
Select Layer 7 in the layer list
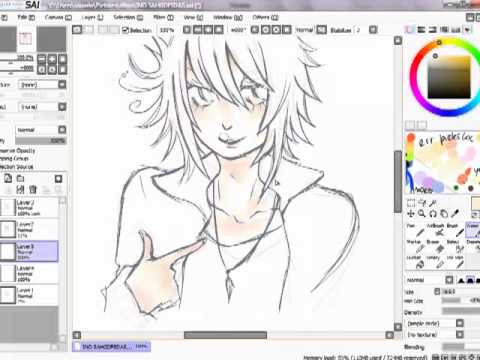[x=29, y=229]
